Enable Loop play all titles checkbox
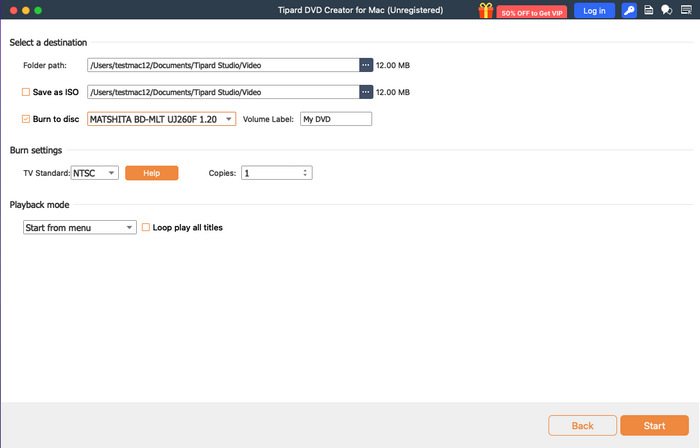The width and height of the screenshot is (700, 448). 146,227
